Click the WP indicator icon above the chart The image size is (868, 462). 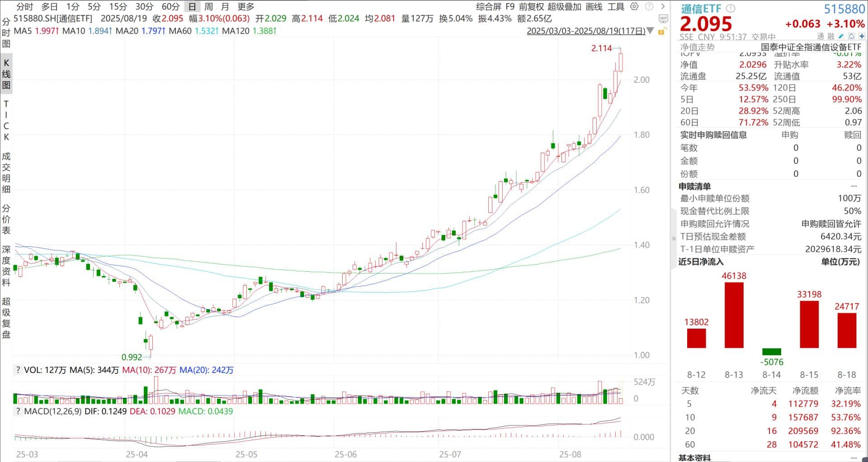point(663,19)
